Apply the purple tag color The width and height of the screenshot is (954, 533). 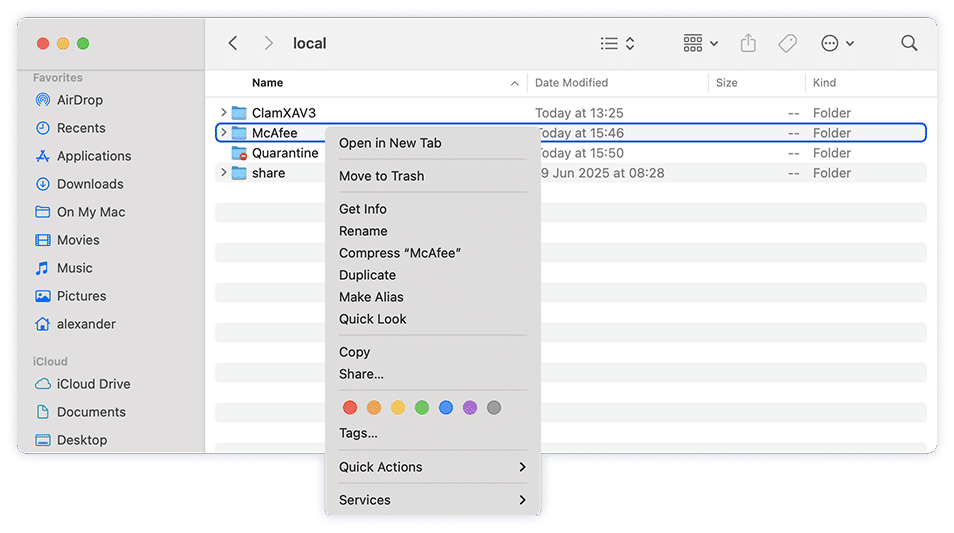[470, 408]
